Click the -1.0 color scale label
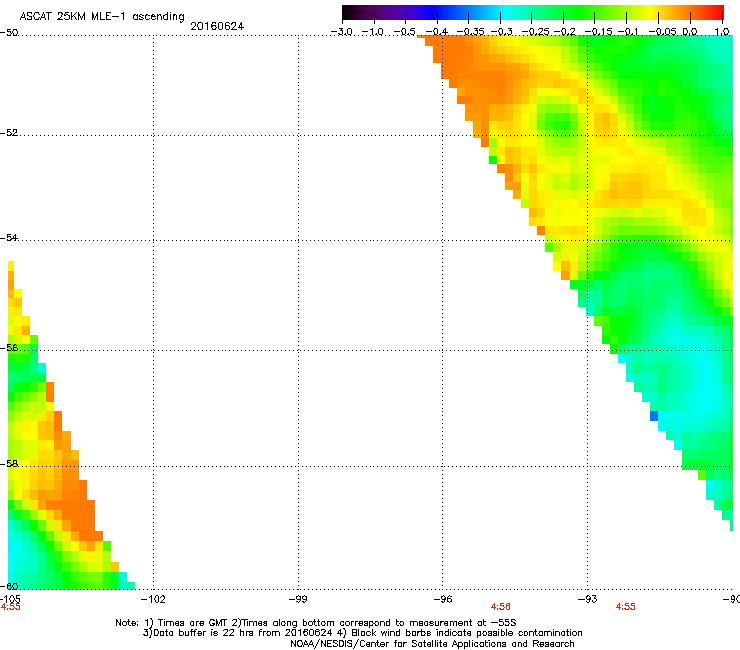 point(373,32)
